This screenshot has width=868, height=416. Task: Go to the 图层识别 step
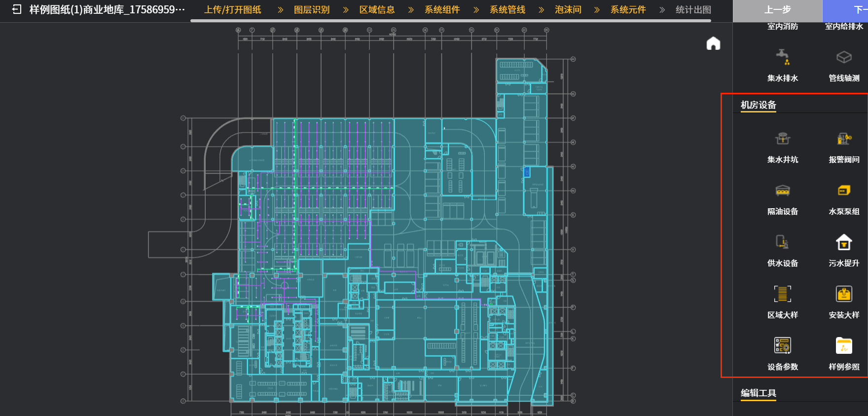pyautogui.click(x=311, y=10)
